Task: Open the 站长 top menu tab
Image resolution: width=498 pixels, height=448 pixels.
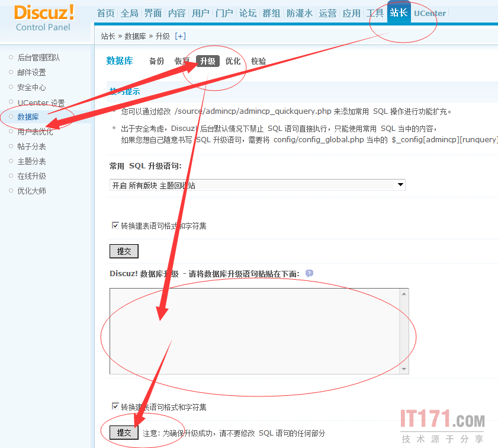Action: (x=399, y=12)
